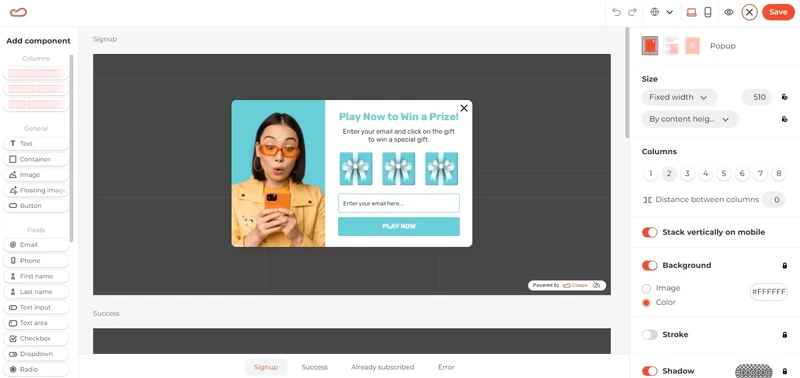The width and height of the screenshot is (800, 378).
Task: Save the popup design
Action: click(778, 12)
